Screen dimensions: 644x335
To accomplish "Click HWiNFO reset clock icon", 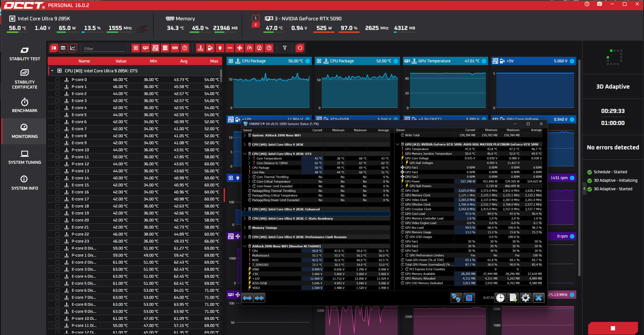I will coord(500,298).
